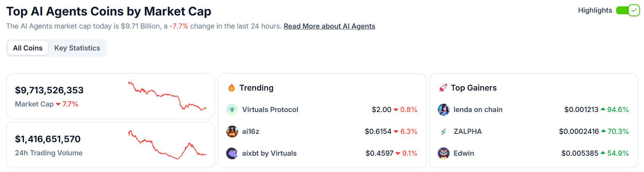Open the Edwin coin name link
The image size is (644, 172).
464,153
